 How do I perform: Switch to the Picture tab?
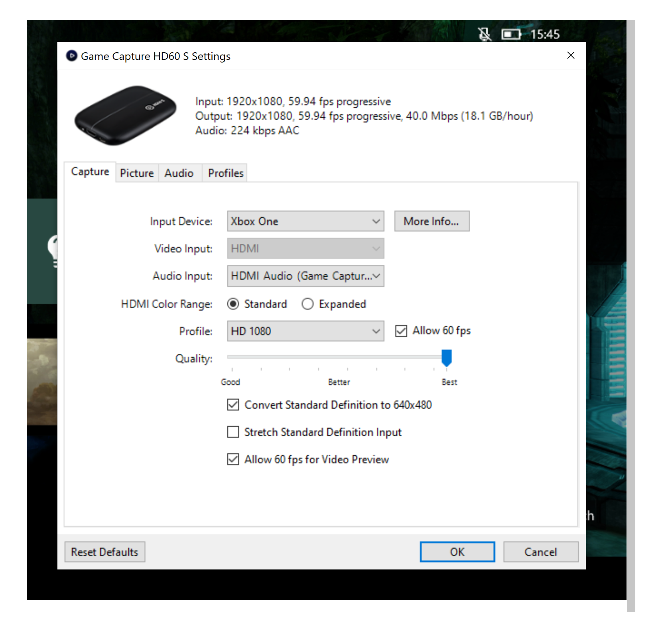pyautogui.click(x=136, y=173)
